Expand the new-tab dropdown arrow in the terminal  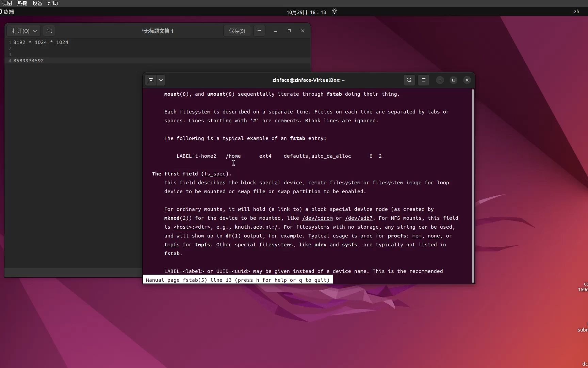(161, 80)
